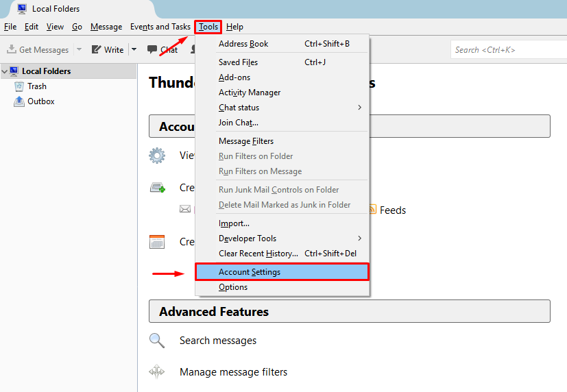The image size is (567, 392).
Task: Click into the Search Ctrl+K field
Action: (509, 49)
